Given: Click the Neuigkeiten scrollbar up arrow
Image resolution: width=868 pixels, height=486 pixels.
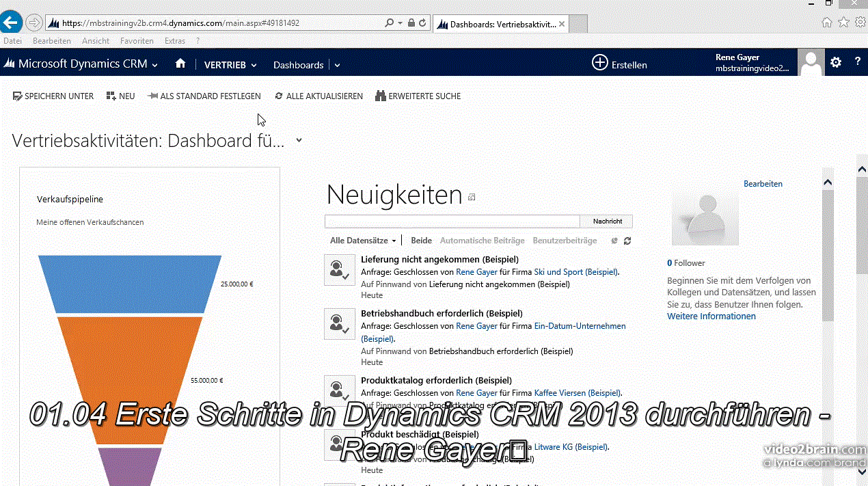Looking at the screenshot, I should (828, 183).
